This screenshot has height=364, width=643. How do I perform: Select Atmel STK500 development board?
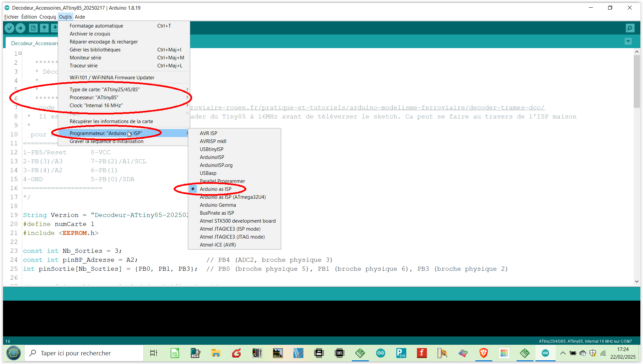pos(234,221)
